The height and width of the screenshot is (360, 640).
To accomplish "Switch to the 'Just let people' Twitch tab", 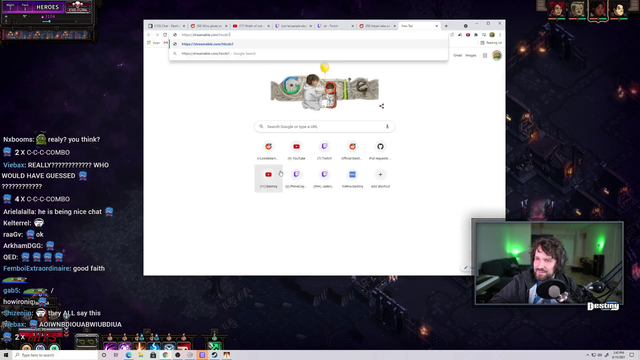I will 293,26.
